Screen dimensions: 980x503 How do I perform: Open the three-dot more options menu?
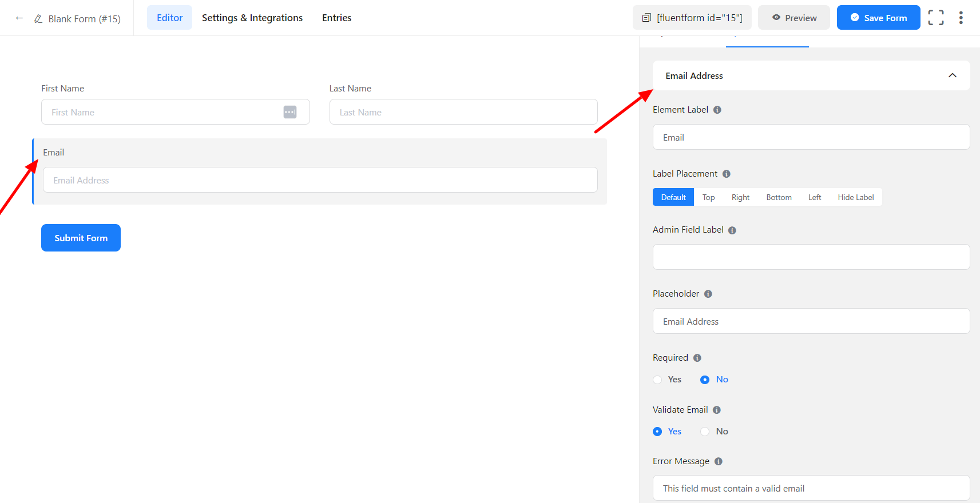click(961, 18)
